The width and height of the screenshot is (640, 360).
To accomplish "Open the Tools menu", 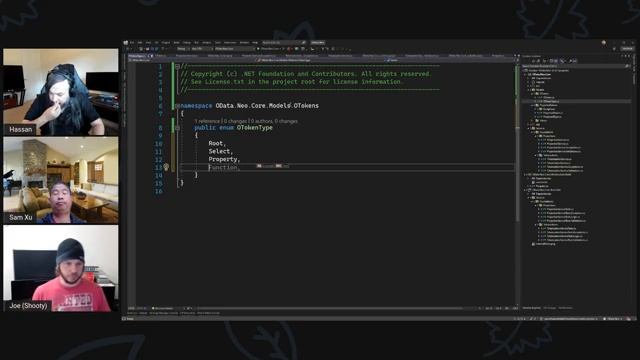I will pyautogui.click(x=218, y=42).
